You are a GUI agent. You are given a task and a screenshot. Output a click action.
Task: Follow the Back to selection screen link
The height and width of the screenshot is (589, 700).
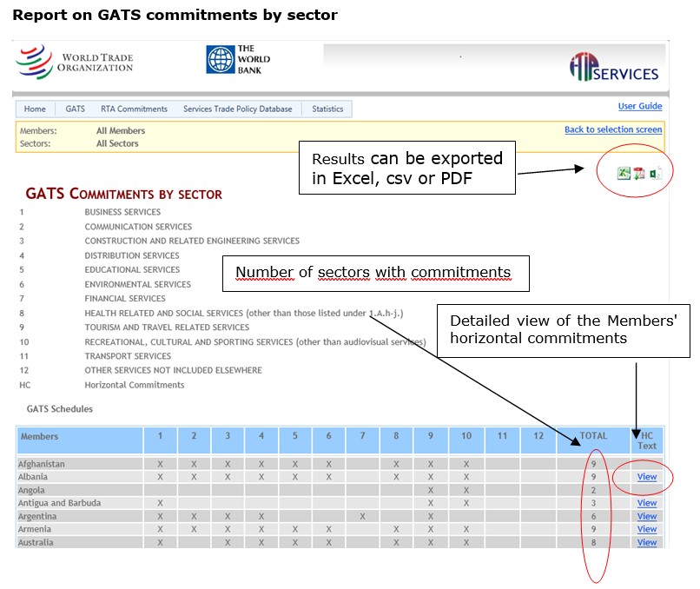613,129
